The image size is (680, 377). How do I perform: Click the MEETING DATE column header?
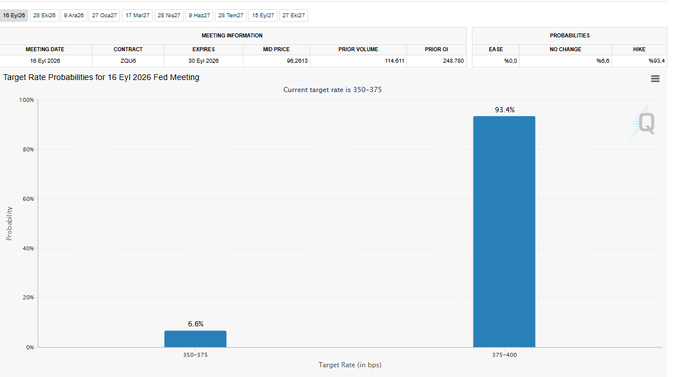coord(45,49)
